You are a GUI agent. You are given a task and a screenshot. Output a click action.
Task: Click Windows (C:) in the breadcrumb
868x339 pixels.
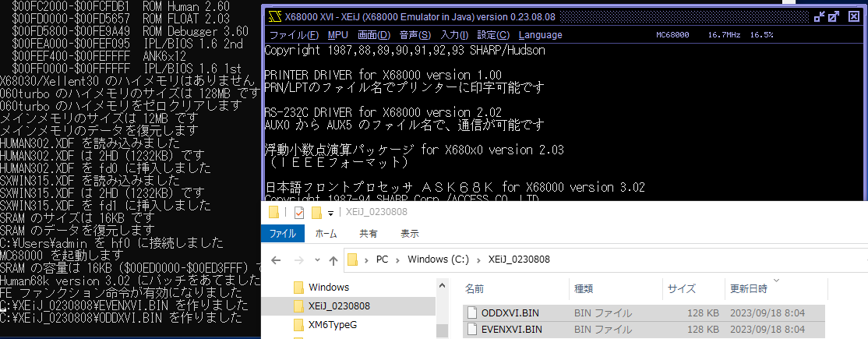(439, 260)
